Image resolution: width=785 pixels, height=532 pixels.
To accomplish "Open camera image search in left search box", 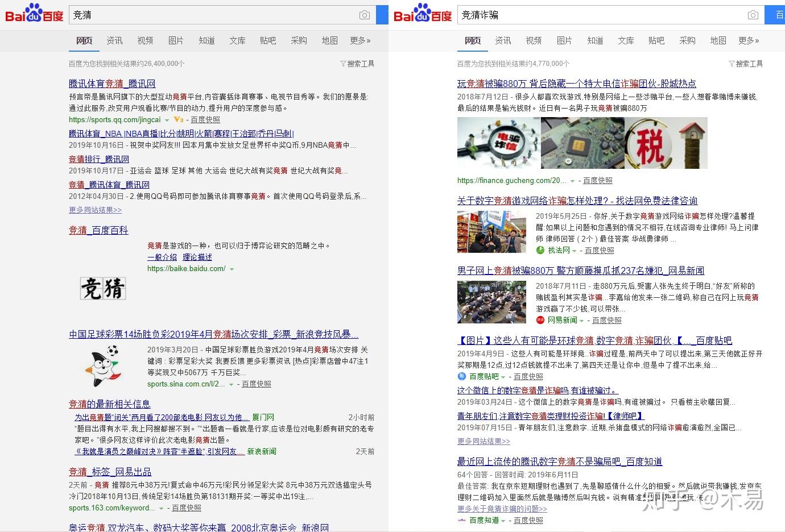I will tap(365, 15).
